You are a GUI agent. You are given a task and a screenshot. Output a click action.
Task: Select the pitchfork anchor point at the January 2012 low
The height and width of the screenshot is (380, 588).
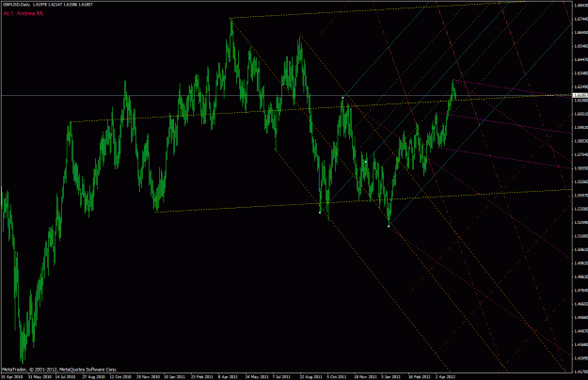click(389, 226)
